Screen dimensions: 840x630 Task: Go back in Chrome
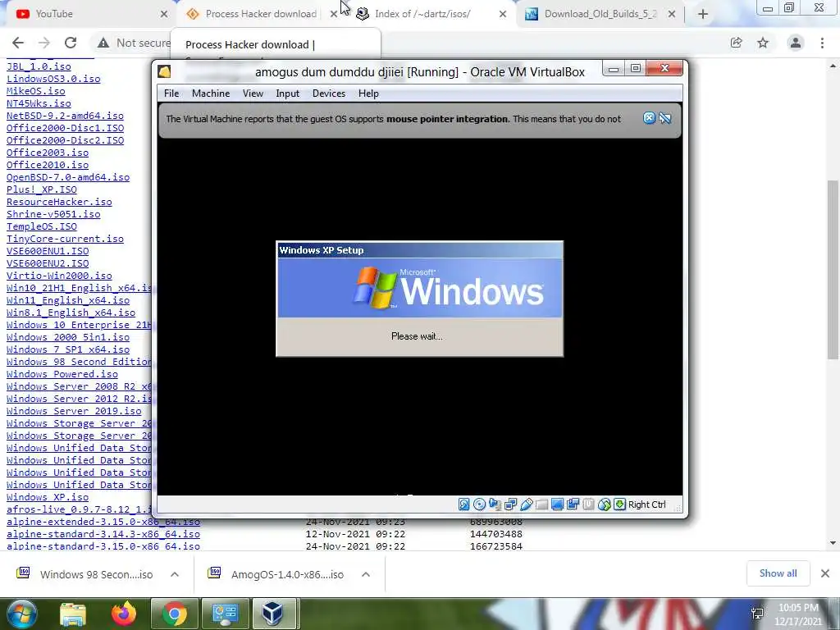[x=18, y=43]
